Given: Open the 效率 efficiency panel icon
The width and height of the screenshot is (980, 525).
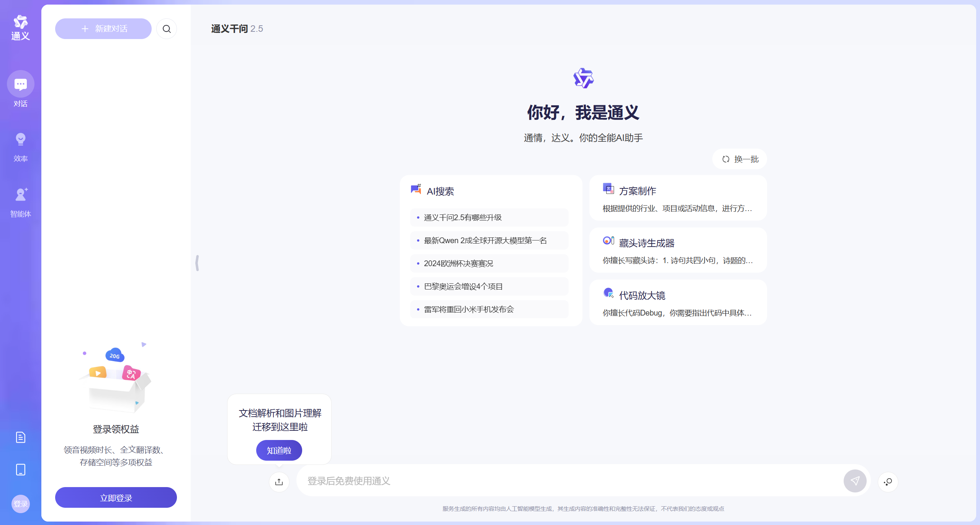Looking at the screenshot, I should (20, 139).
